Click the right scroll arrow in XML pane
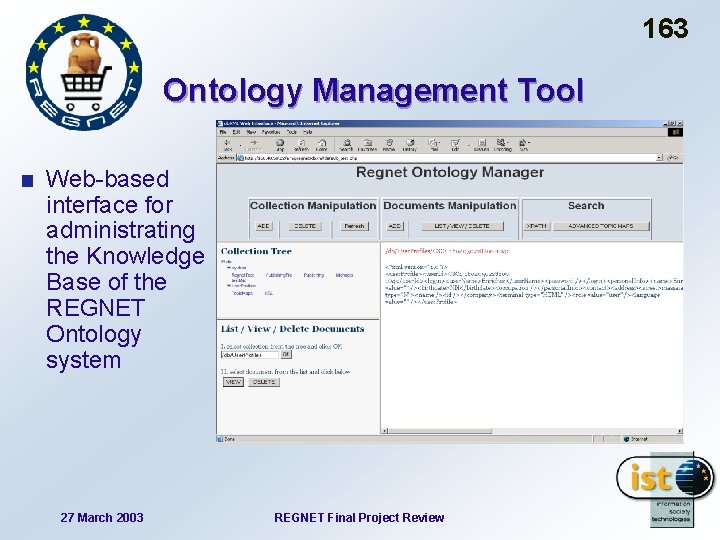The width and height of the screenshot is (720, 540). [680, 431]
